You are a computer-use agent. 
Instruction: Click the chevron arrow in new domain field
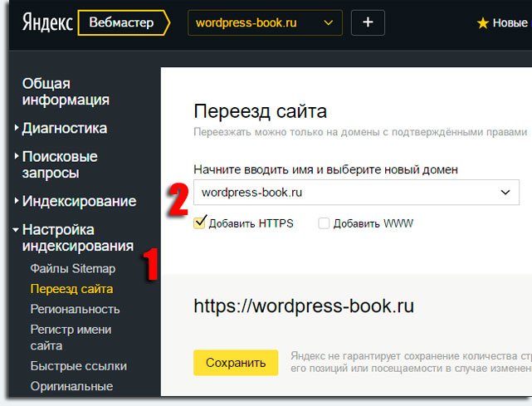[x=505, y=193]
